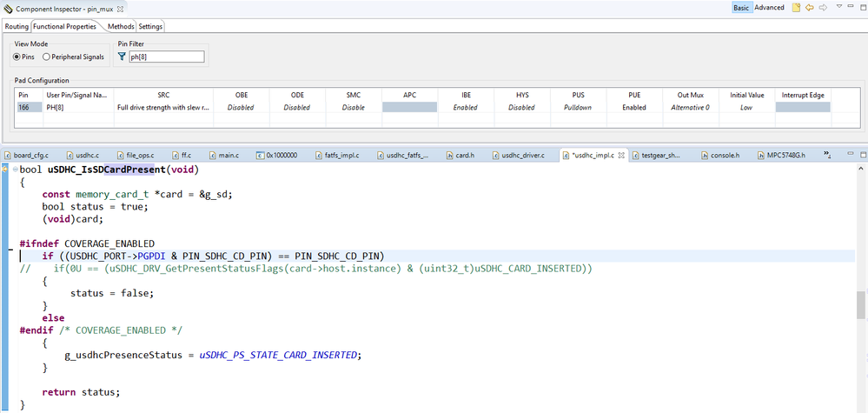Screen dimensions: 868x413
Task: Click the return status line
Action: pos(81,392)
